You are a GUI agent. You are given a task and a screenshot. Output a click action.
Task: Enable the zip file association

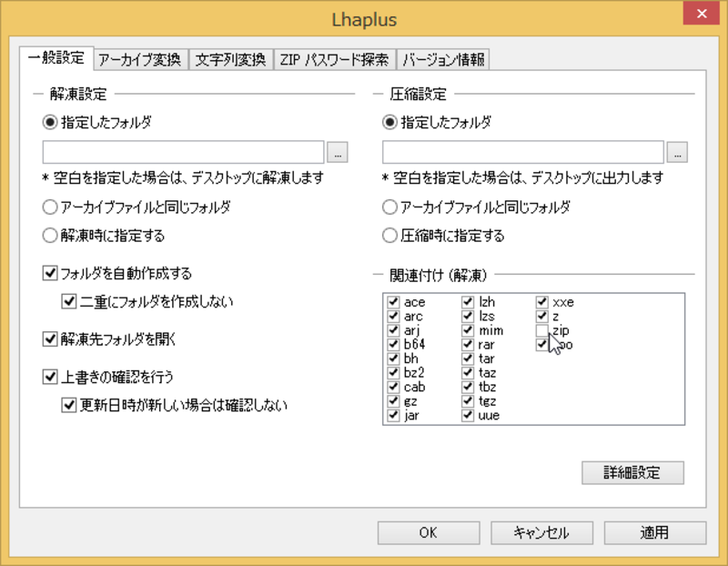(541, 330)
